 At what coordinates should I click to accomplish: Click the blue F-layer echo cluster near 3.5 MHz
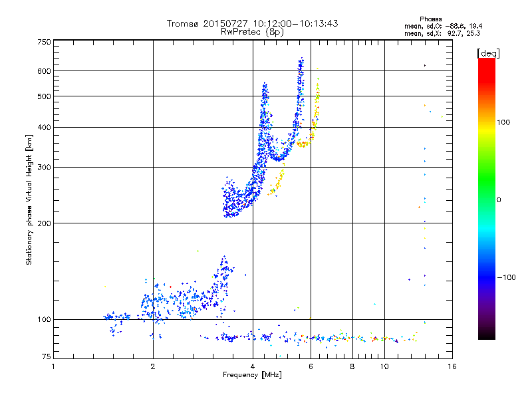pos(234,198)
